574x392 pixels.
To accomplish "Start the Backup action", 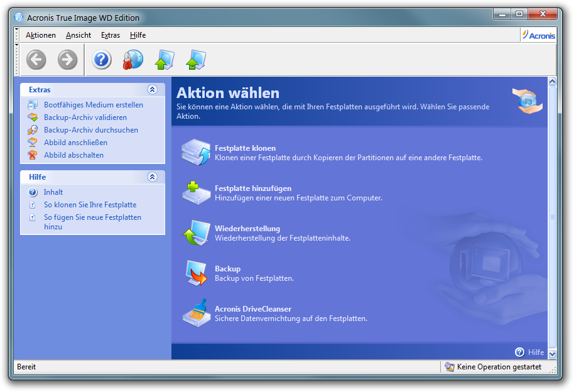I will (227, 268).
